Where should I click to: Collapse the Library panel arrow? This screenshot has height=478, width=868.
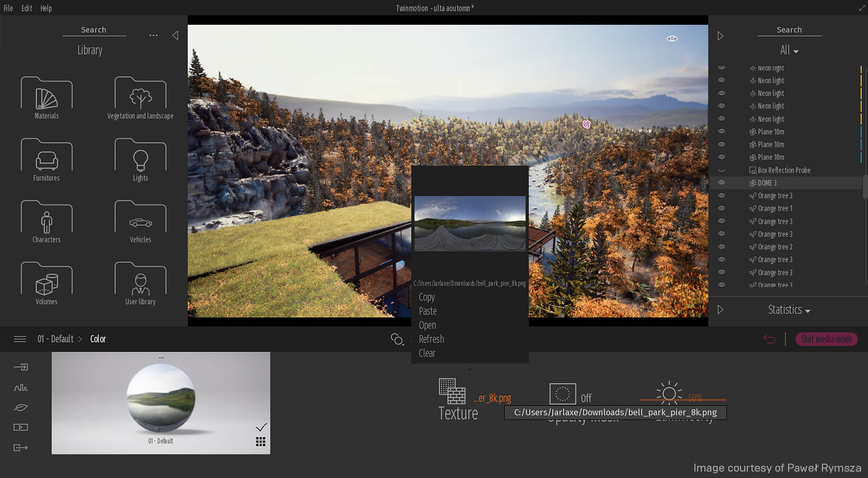point(175,35)
